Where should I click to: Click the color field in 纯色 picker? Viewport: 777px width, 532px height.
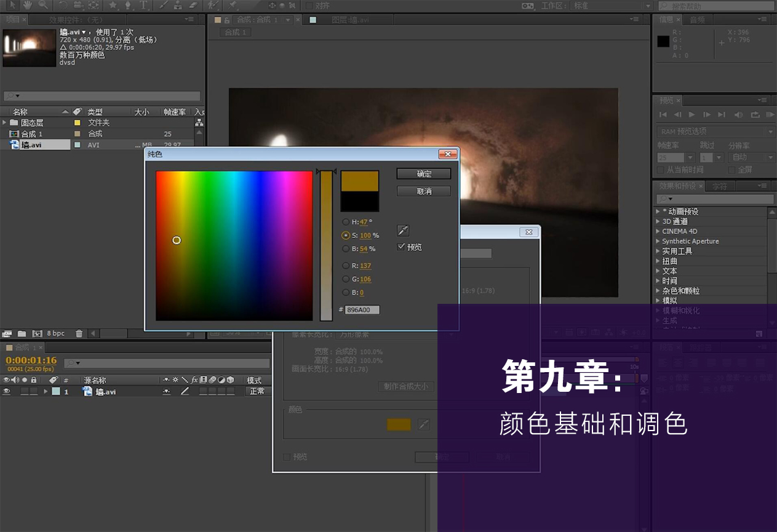click(234, 245)
